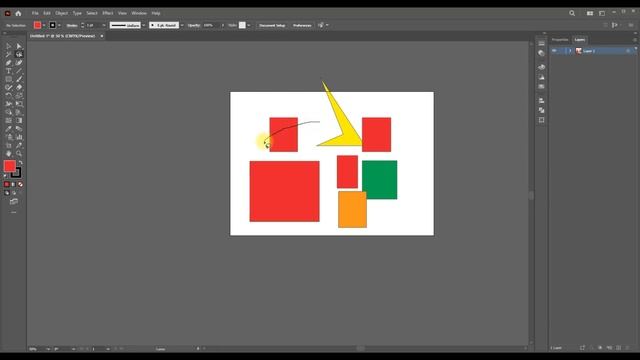This screenshot has width=640, height=360.
Task: Open the Type menu
Action: click(x=77, y=13)
